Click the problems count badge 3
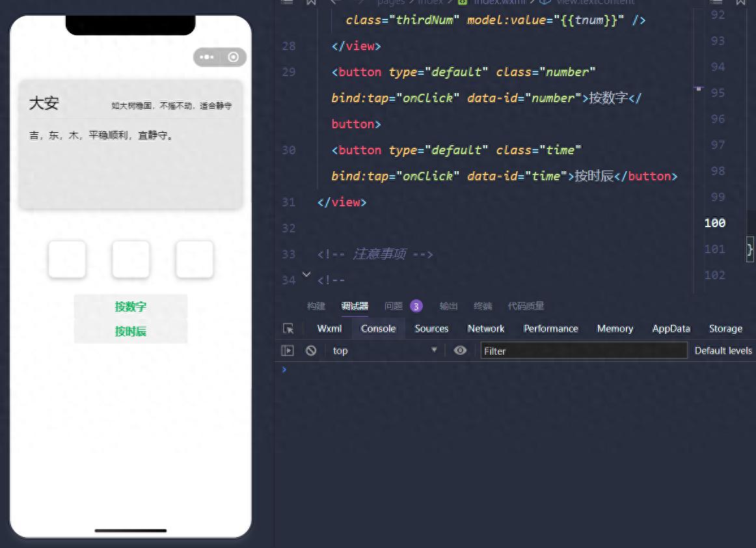The width and height of the screenshot is (756, 548). 416,307
